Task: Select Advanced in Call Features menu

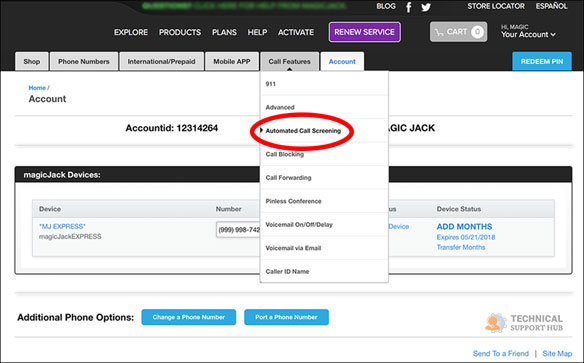Action: (324, 107)
